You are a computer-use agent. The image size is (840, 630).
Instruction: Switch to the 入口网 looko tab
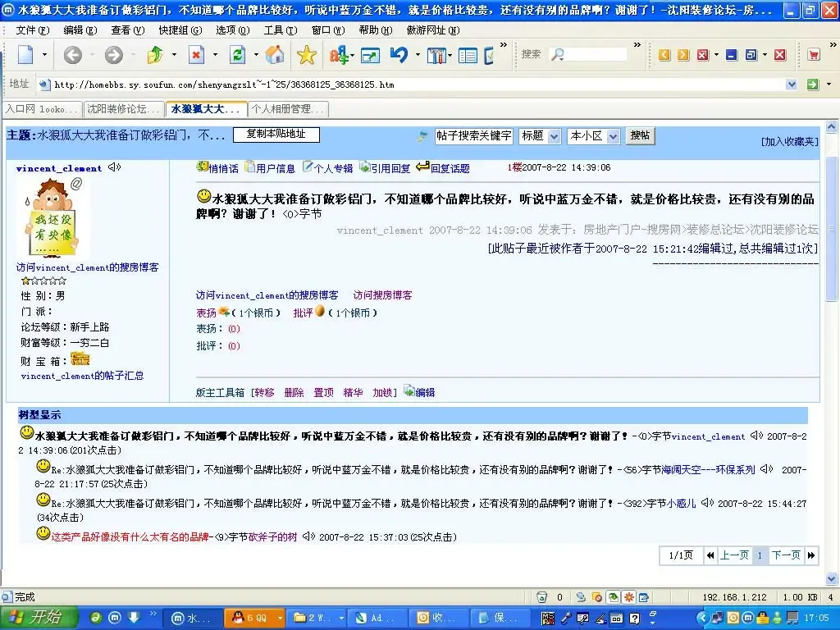coord(42,109)
